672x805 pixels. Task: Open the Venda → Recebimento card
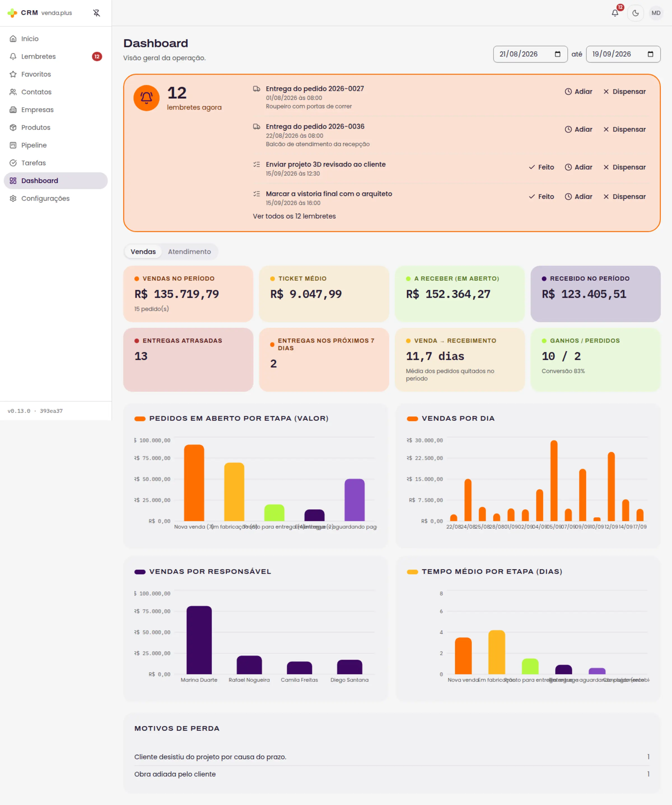[460, 359]
